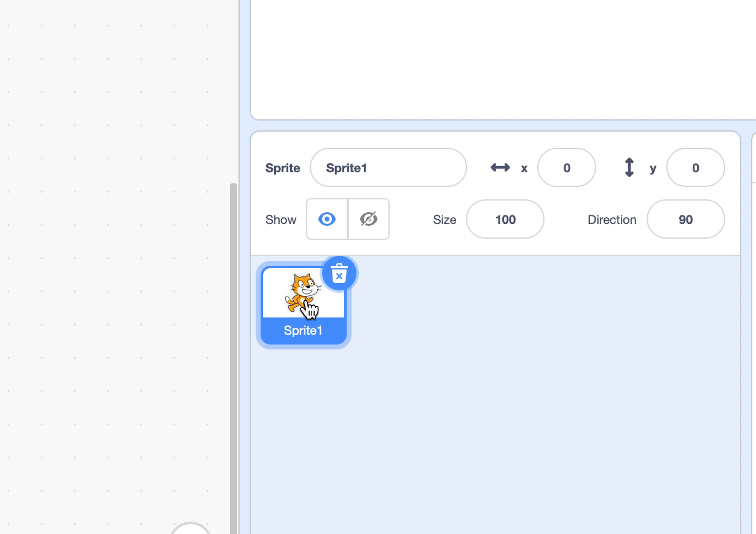Click the vertical arrows y icon
The width and height of the screenshot is (756, 534).
(x=629, y=167)
